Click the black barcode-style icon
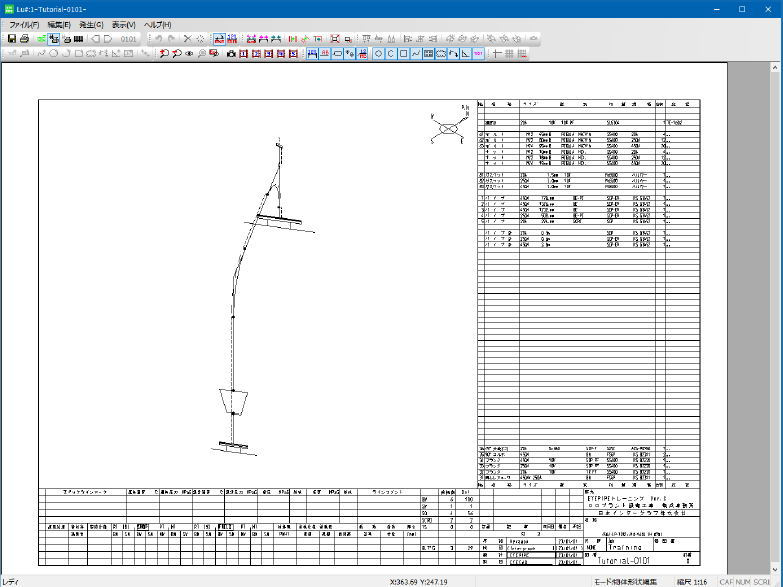This screenshot has height=587, width=783. [x=78, y=38]
